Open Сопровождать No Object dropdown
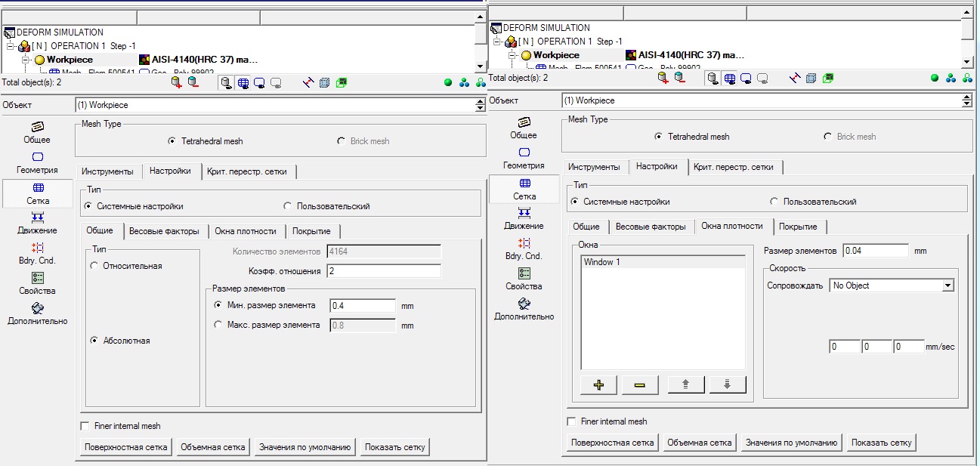 (892, 285)
